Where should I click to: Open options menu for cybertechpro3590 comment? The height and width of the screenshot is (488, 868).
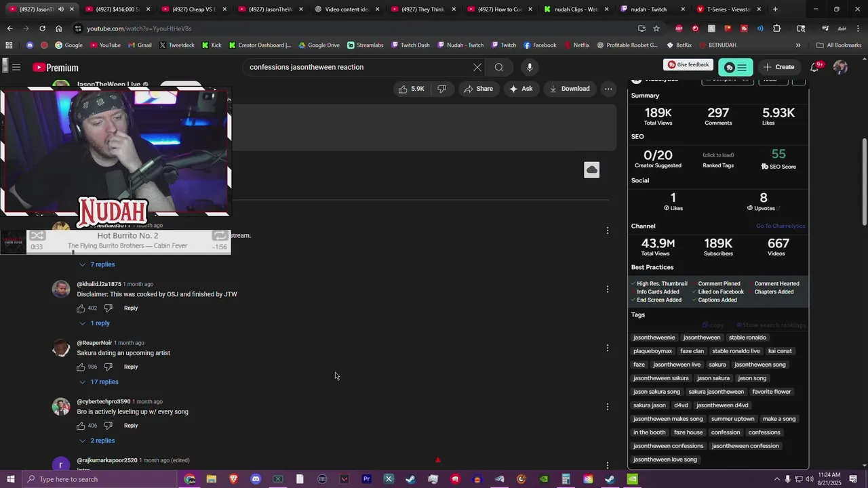point(608,407)
